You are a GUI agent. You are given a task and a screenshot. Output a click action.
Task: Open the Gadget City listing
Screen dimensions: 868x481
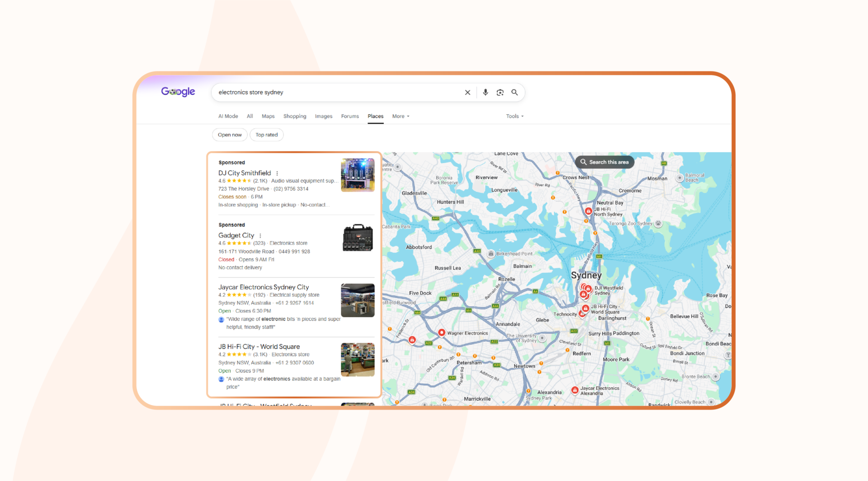(236, 235)
